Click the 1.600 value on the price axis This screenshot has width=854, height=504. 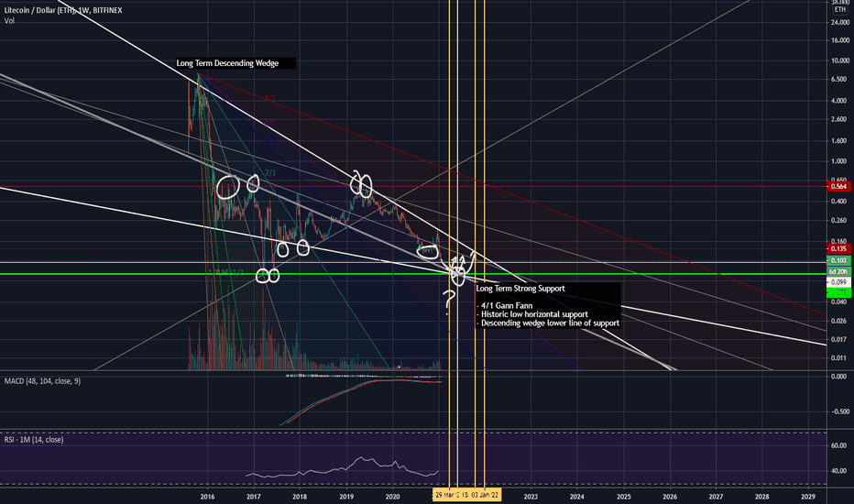coord(838,141)
